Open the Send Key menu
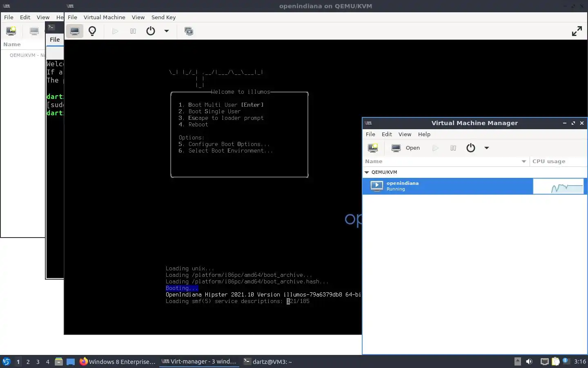The width and height of the screenshot is (588, 368). [x=163, y=17]
